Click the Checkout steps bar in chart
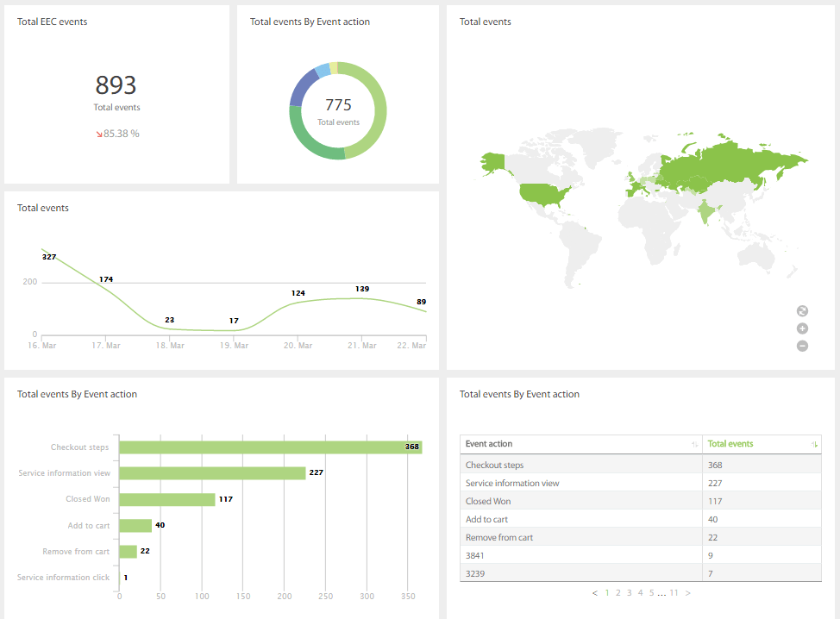Viewport: 840px width, 619px height. (270, 447)
